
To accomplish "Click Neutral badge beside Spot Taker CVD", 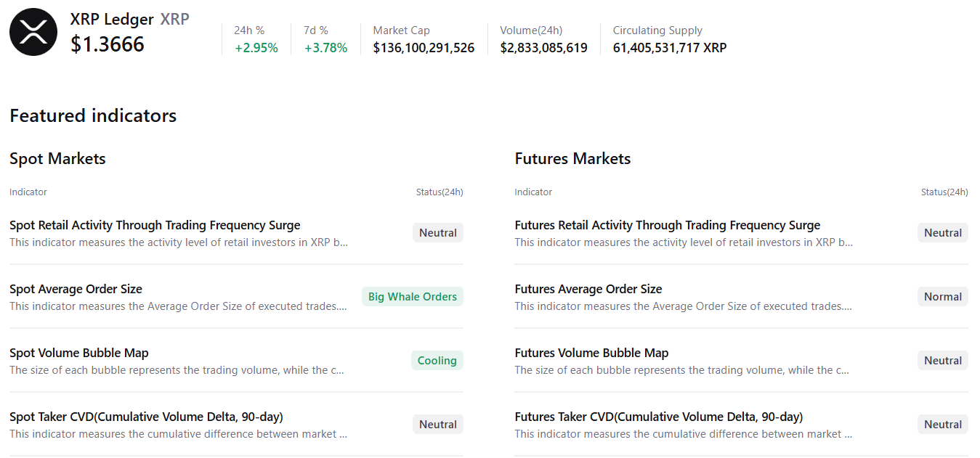I will tap(438, 425).
